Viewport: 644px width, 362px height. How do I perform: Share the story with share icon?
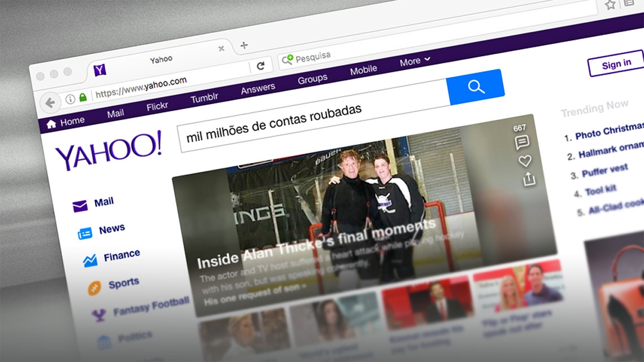(529, 180)
